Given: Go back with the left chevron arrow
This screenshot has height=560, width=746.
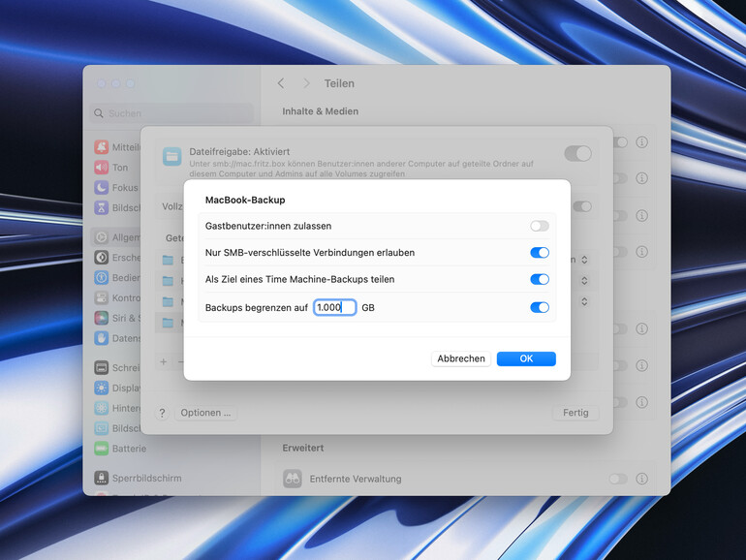Looking at the screenshot, I should [x=281, y=83].
